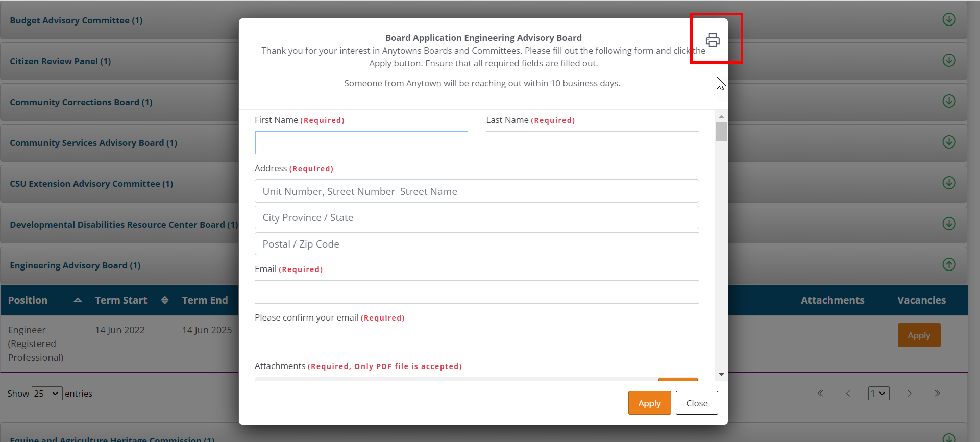This screenshot has height=442, width=980.
Task: Sort by the Position column header
Action: (28, 300)
